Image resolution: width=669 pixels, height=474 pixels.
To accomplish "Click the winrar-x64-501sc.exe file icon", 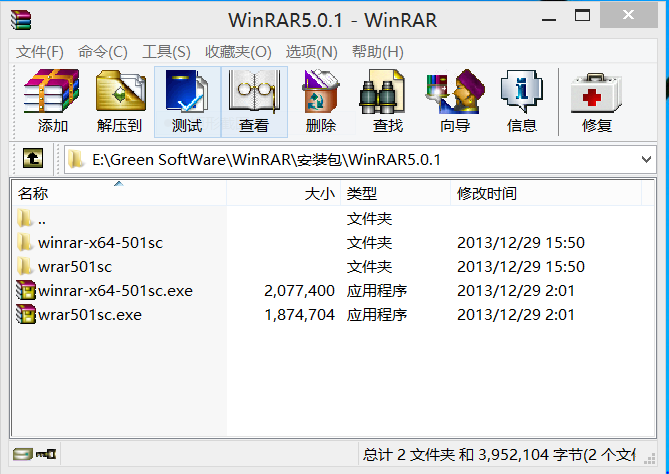I will pos(26,291).
